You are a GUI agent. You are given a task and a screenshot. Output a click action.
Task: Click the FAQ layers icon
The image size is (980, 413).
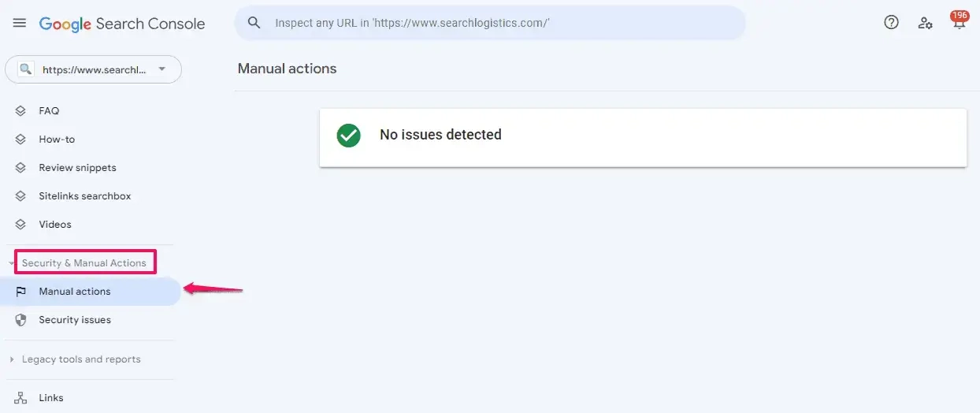point(21,111)
